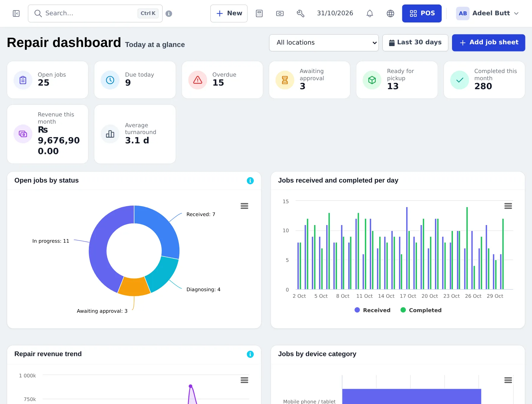The image size is (532, 404).
Task: Click the Overdue count 15
Action: click(218, 83)
